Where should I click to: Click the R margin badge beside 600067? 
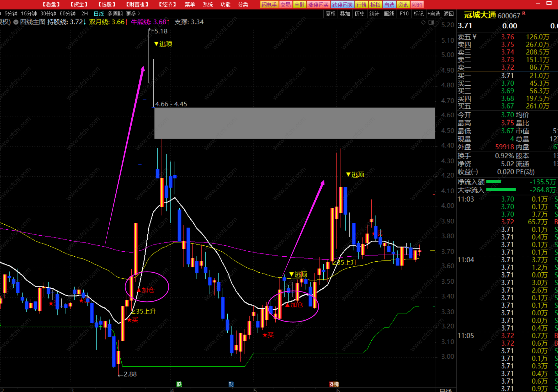(524, 13)
